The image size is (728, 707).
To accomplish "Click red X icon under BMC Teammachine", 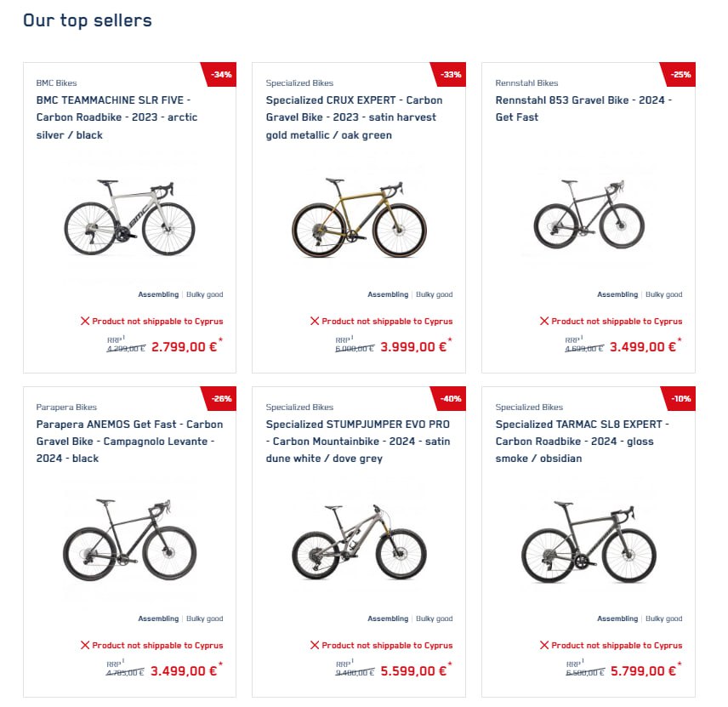I will coord(85,322).
